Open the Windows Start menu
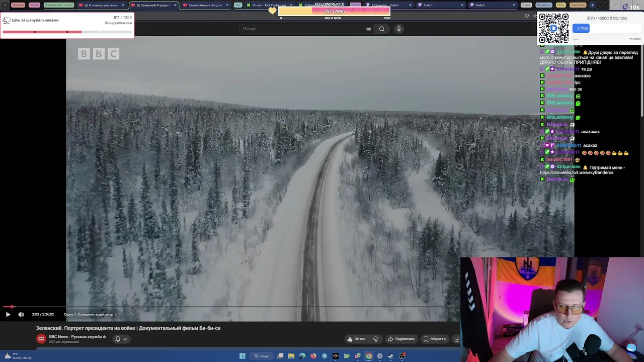Screen dimensions: 644x362 point(243,356)
